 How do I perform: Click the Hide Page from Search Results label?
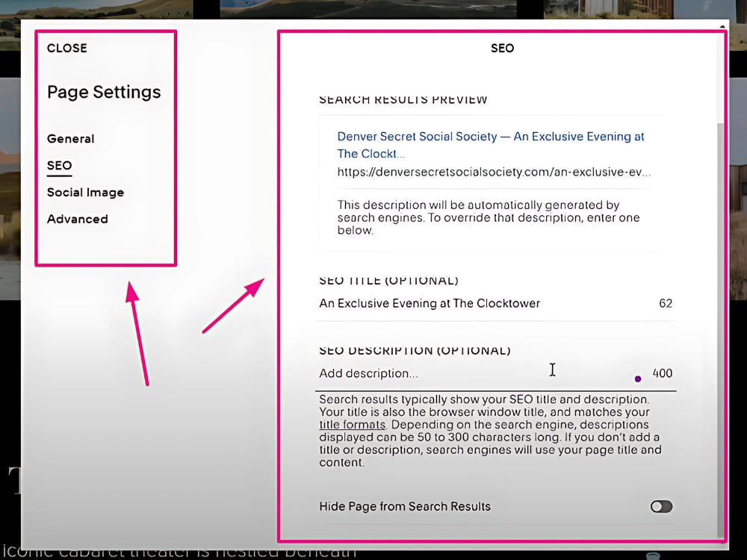click(405, 506)
